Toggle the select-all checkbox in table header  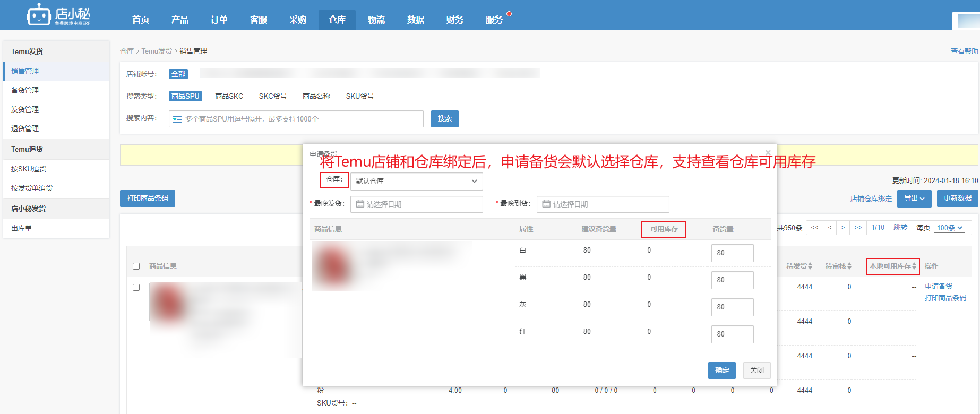[x=136, y=266]
